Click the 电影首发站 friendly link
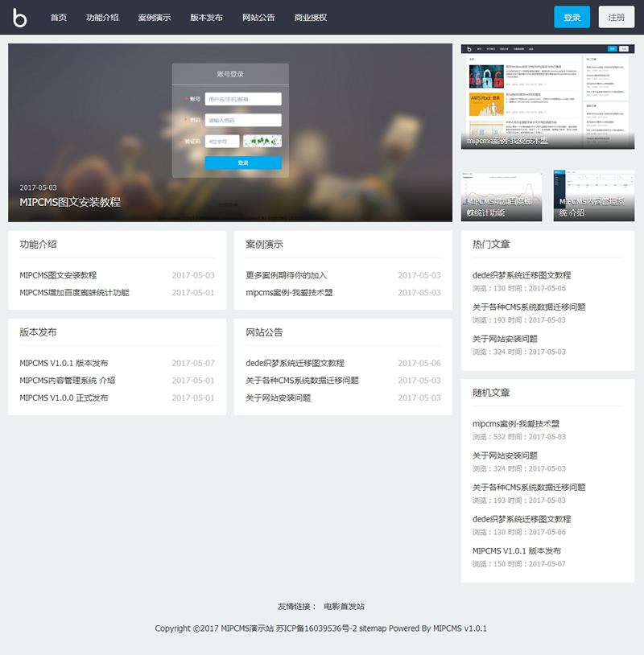This screenshot has height=655, width=644. pyautogui.click(x=345, y=607)
